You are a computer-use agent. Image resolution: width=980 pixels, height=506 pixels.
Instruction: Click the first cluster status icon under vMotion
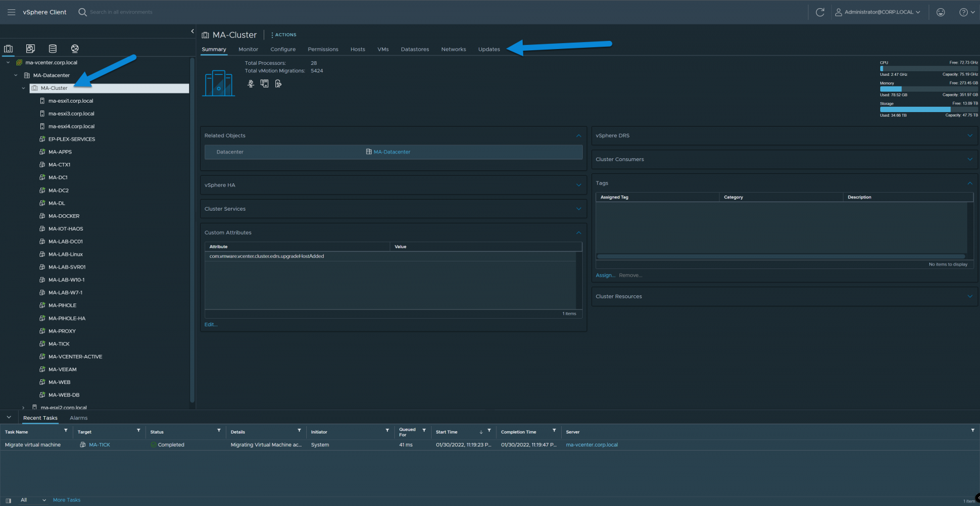(x=251, y=83)
